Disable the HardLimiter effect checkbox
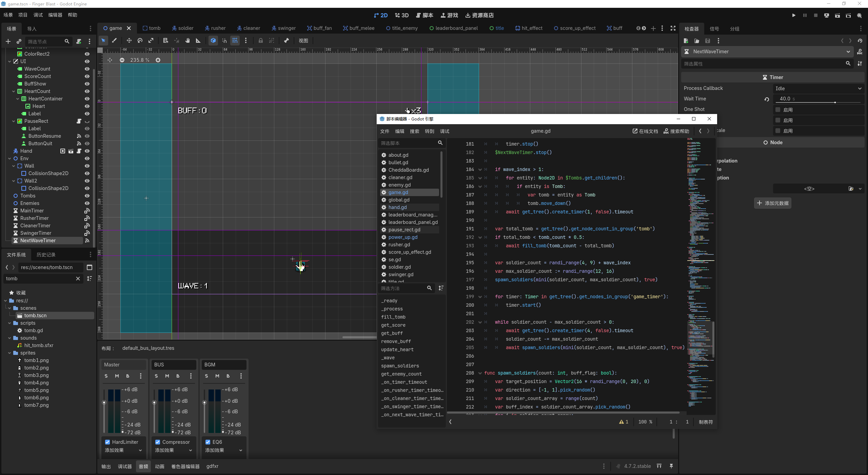The height and width of the screenshot is (475, 868). (107, 442)
